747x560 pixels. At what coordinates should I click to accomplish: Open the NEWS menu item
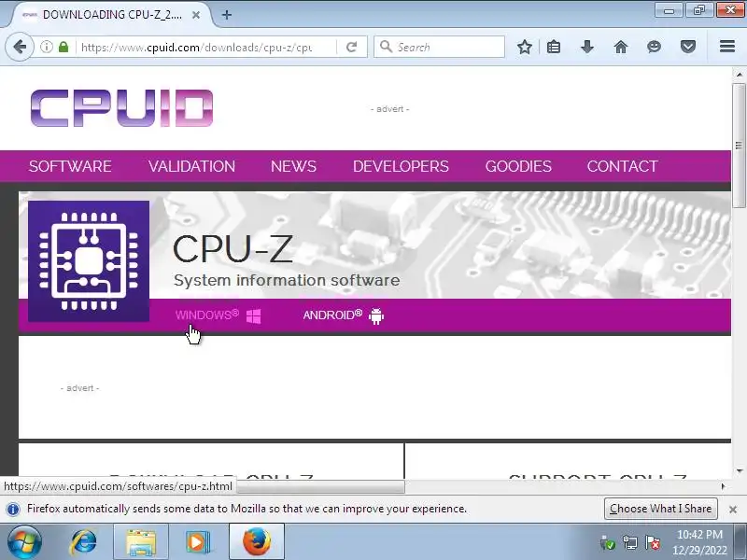[x=293, y=166]
